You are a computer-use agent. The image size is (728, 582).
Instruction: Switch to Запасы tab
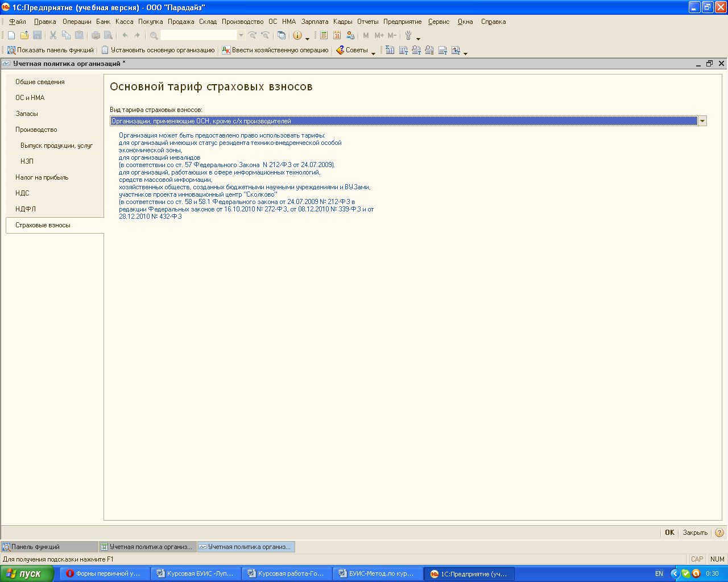tap(55, 114)
